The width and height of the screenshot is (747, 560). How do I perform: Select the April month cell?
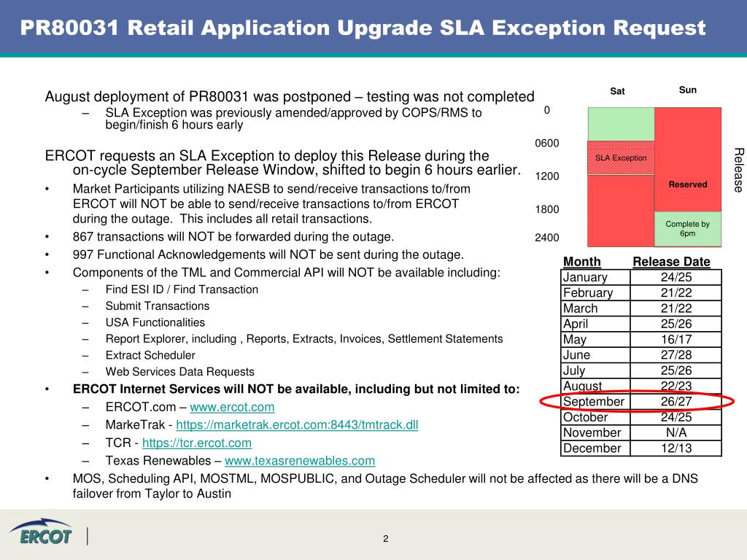click(x=595, y=324)
